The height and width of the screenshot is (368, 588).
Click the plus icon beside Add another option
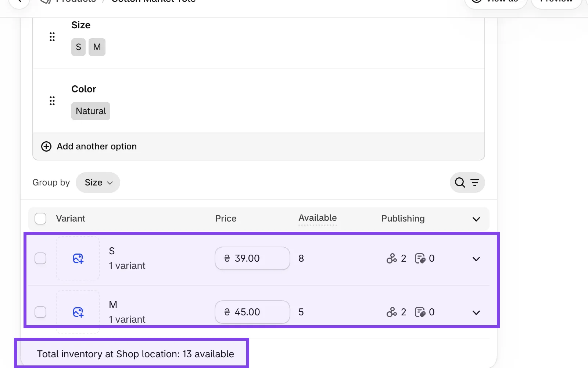[x=46, y=146]
